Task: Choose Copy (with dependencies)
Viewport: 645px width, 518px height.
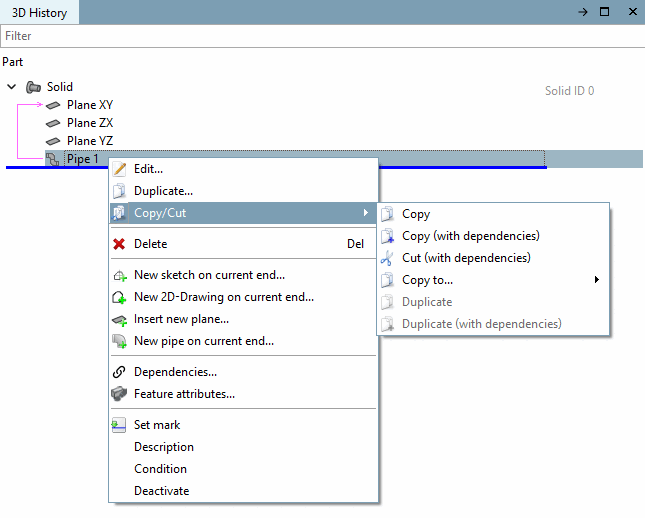Action: pyautogui.click(x=493, y=236)
